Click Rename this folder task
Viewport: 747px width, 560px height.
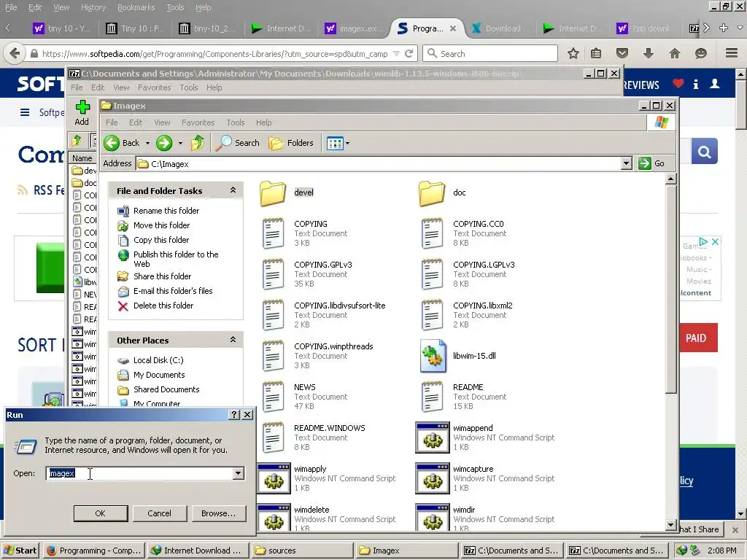click(x=166, y=211)
